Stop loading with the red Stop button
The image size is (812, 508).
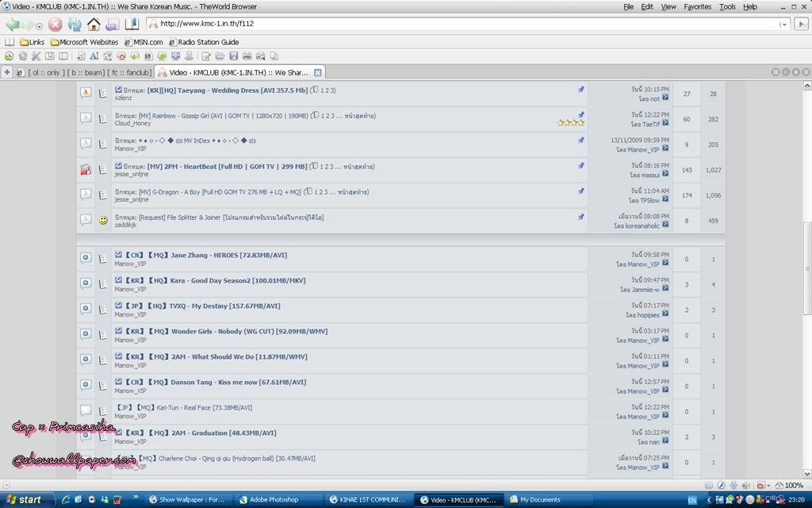[56, 25]
